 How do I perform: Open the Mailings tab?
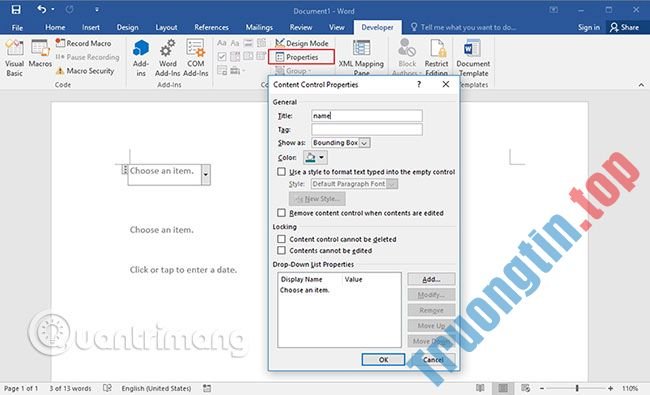pyautogui.click(x=259, y=27)
